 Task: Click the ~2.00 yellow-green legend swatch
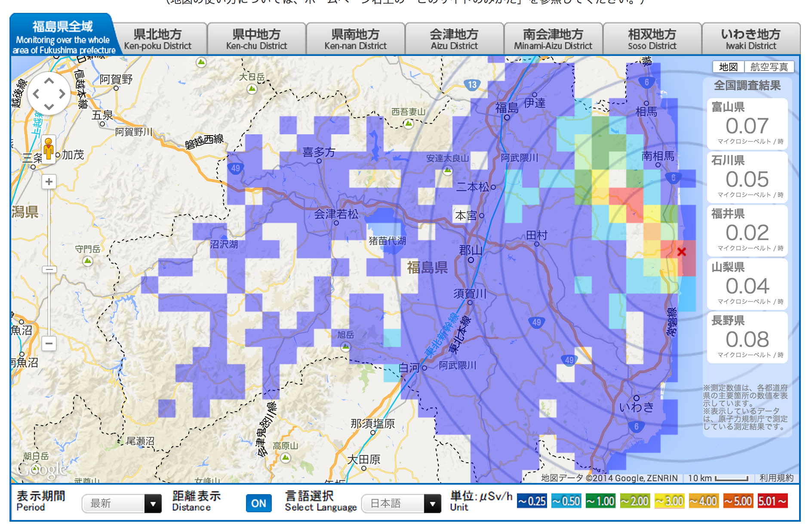coord(635,501)
